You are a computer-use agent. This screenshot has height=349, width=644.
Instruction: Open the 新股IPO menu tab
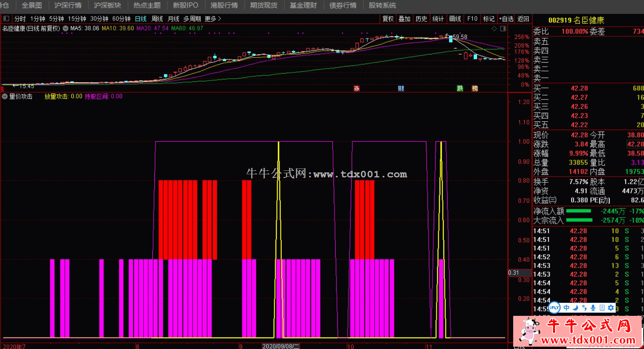(185, 5)
